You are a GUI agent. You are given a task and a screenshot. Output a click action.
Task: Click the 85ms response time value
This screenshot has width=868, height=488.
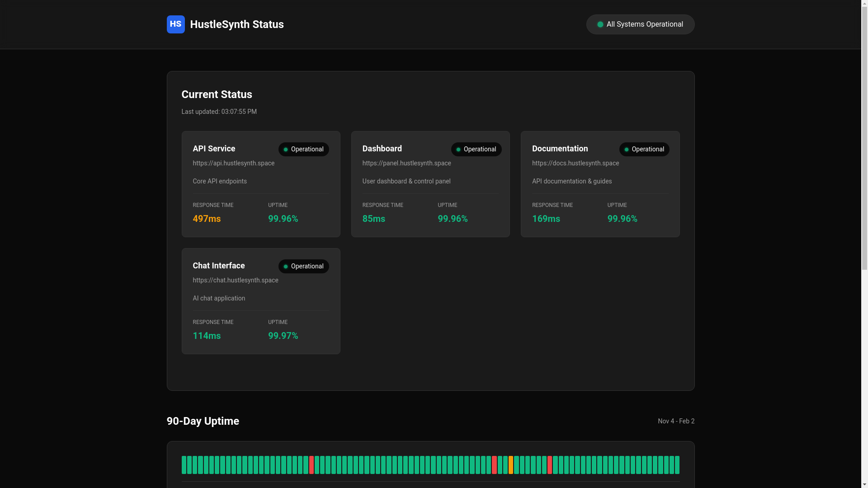(374, 219)
